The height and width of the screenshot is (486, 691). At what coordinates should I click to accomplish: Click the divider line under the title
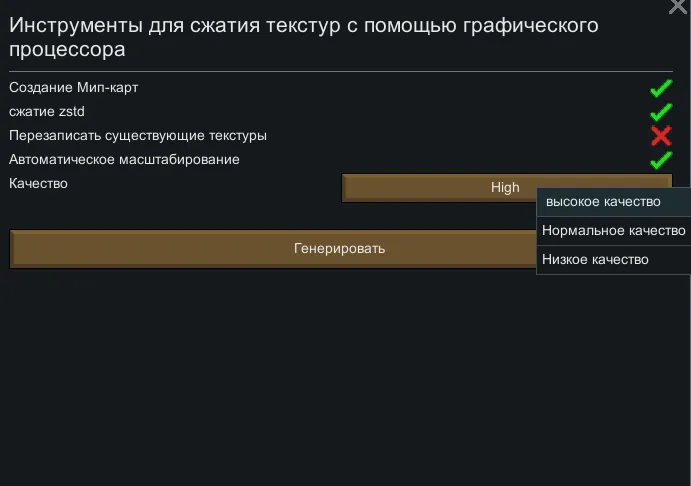coord(340,72)
